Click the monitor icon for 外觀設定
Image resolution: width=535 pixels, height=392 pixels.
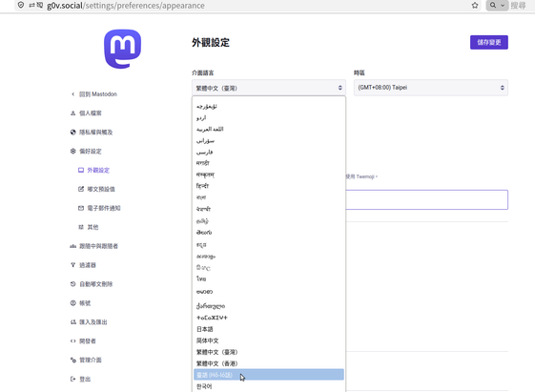pyautogui.click(x=81, y=170)
